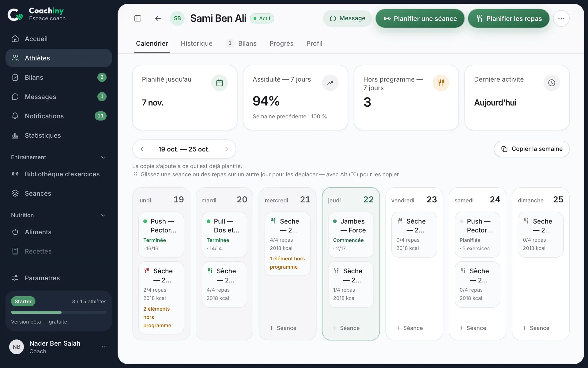Click Copier la semaine
Viewport: 588px width, 368px height.
click(x=532, y=149)
